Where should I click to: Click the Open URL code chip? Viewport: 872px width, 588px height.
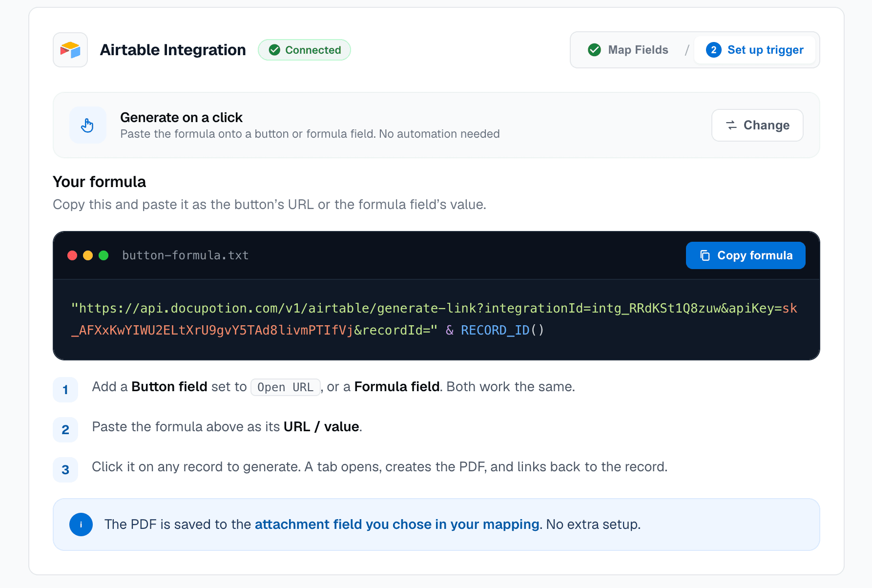285,387
